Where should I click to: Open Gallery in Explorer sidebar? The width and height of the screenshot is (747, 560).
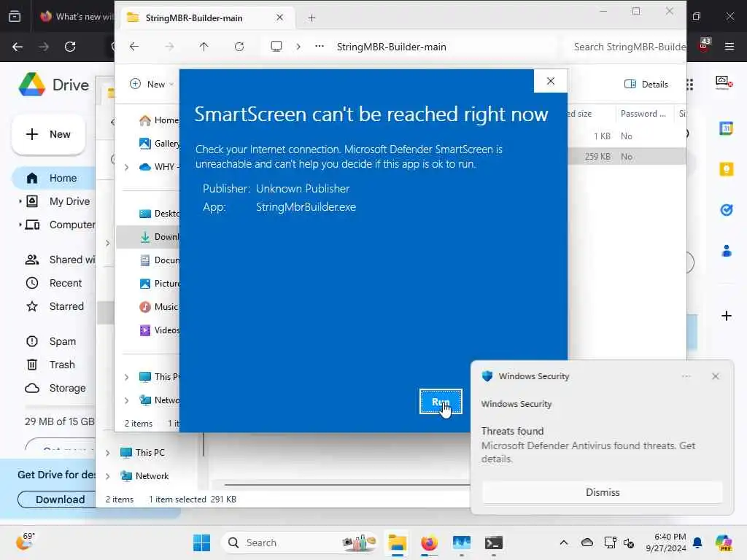tap(159, 144)
